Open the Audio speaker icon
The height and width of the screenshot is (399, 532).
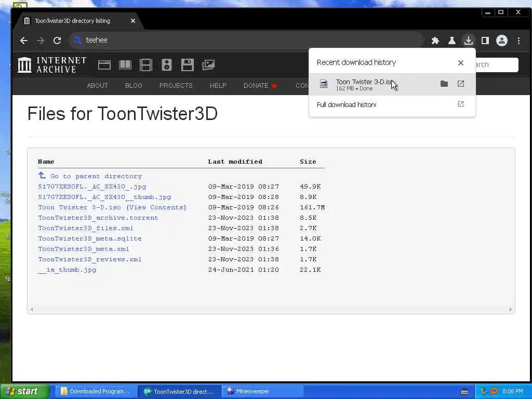click(x=167, y=65)
